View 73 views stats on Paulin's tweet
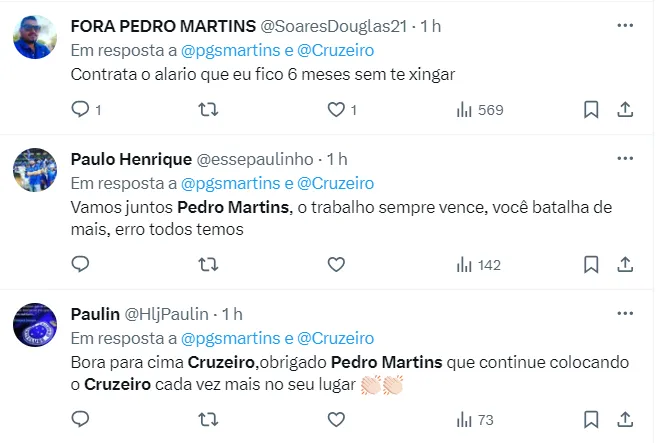 [x=475, y=419]
